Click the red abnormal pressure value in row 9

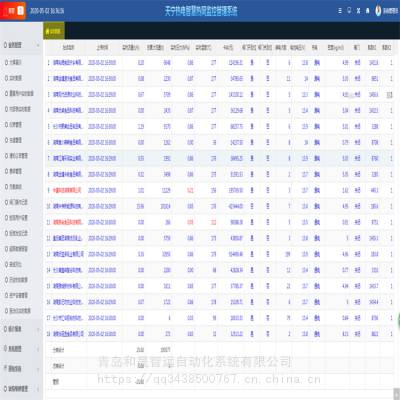[190, 190]
